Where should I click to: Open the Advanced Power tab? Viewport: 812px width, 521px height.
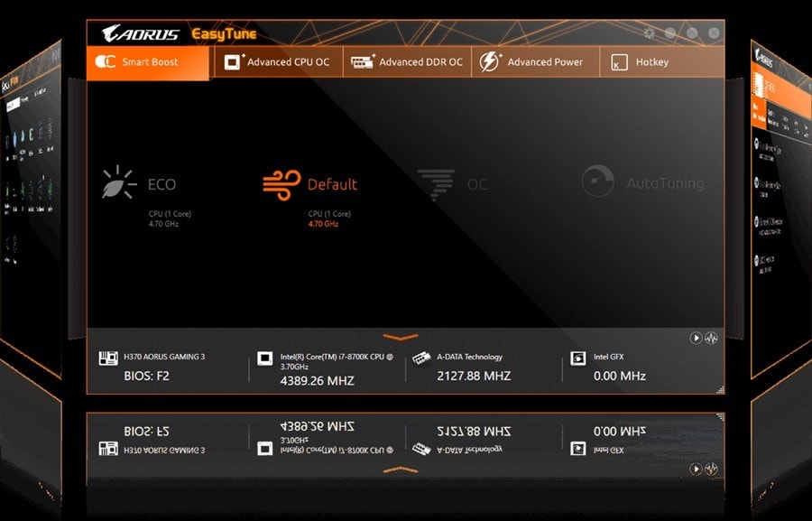[x=535, y=62]
